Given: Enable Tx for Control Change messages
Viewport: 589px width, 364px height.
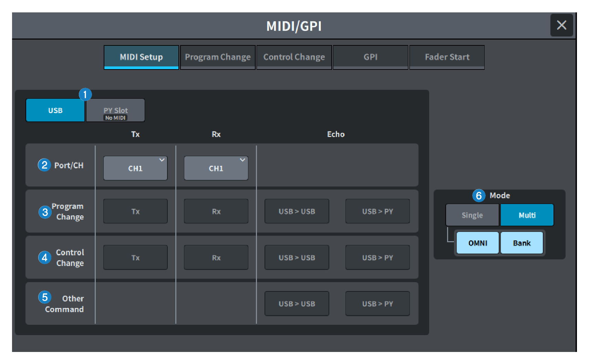Looking at the screenshot, I should click(135, 257).
